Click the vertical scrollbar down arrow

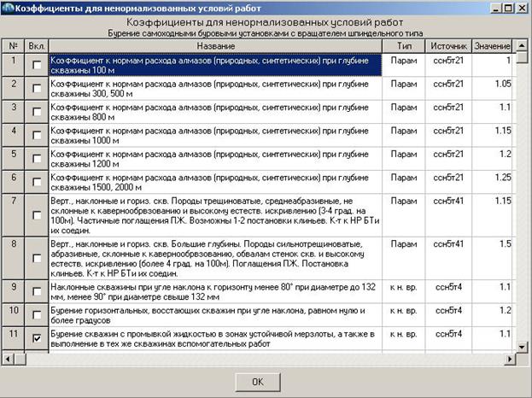522,347
